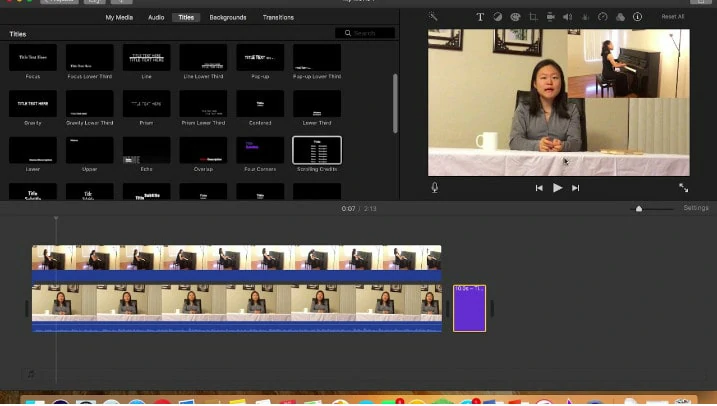Open the color correction palette tool
Viewport: 717px width, 406px height.
point(515,17)
